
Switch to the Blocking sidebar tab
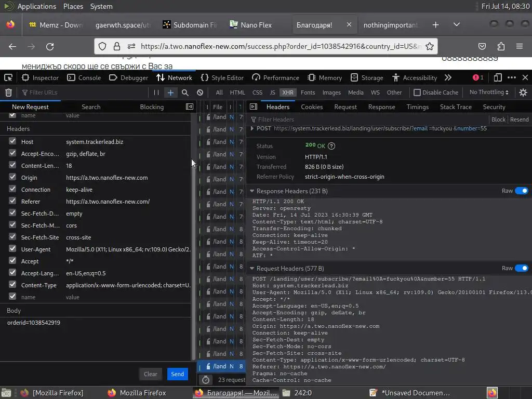click(152, 107)
